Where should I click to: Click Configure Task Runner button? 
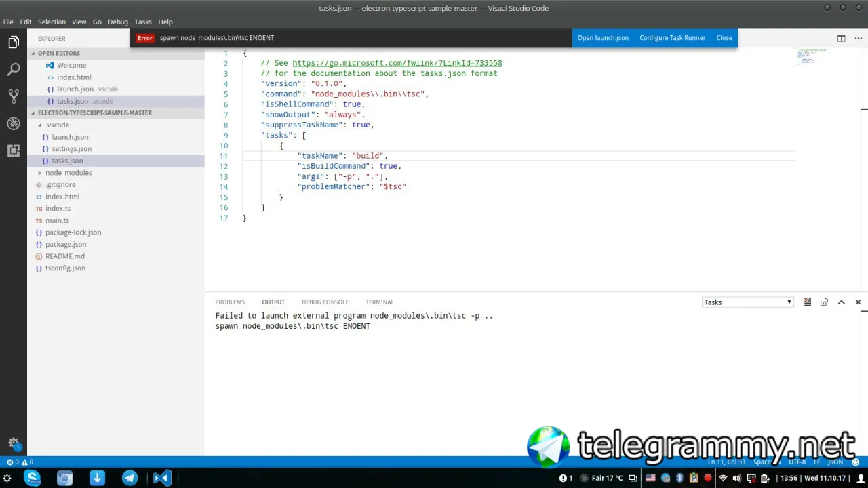(673, 38)
